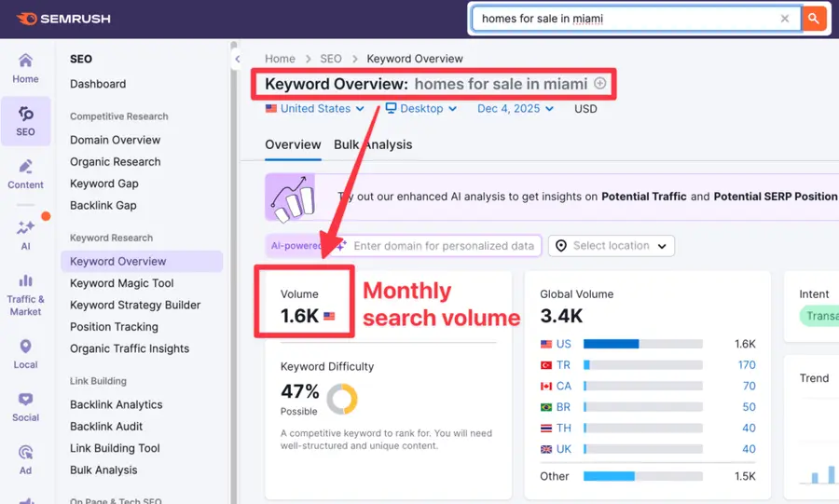
Task: Click the Transactional intent badge
Action: tap(819, 317)
